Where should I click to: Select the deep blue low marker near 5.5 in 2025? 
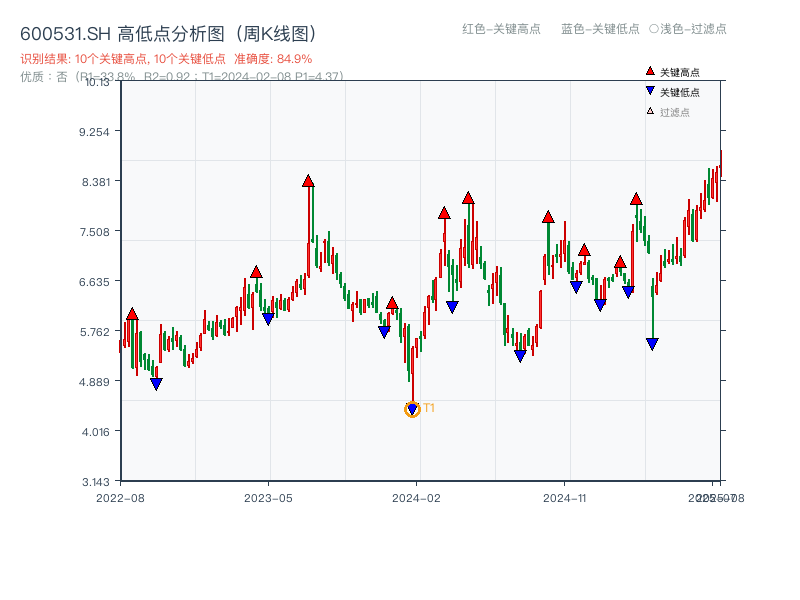click(x=652, y=344)
